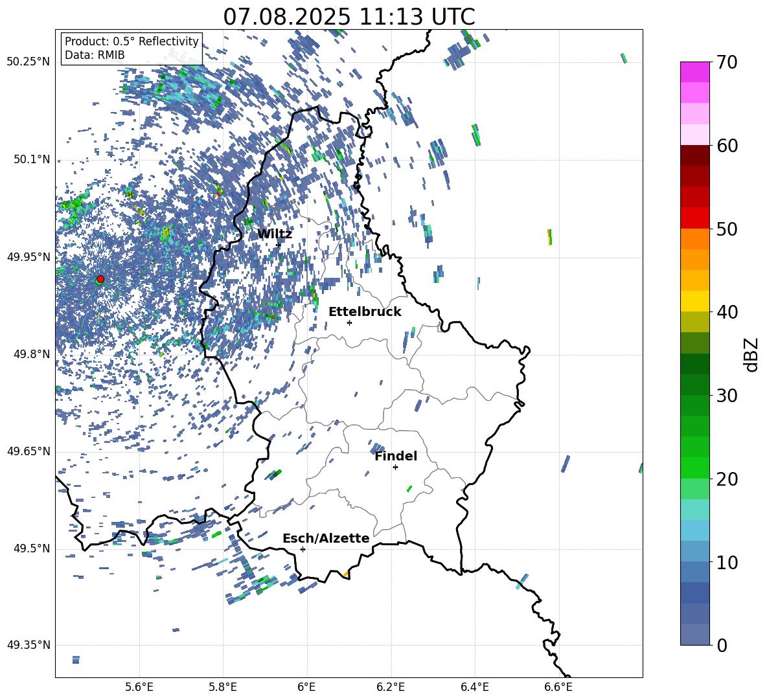The image size is (767, 700).
Task: Click the 10 tick on the colorbar
Action: (726, 563)
